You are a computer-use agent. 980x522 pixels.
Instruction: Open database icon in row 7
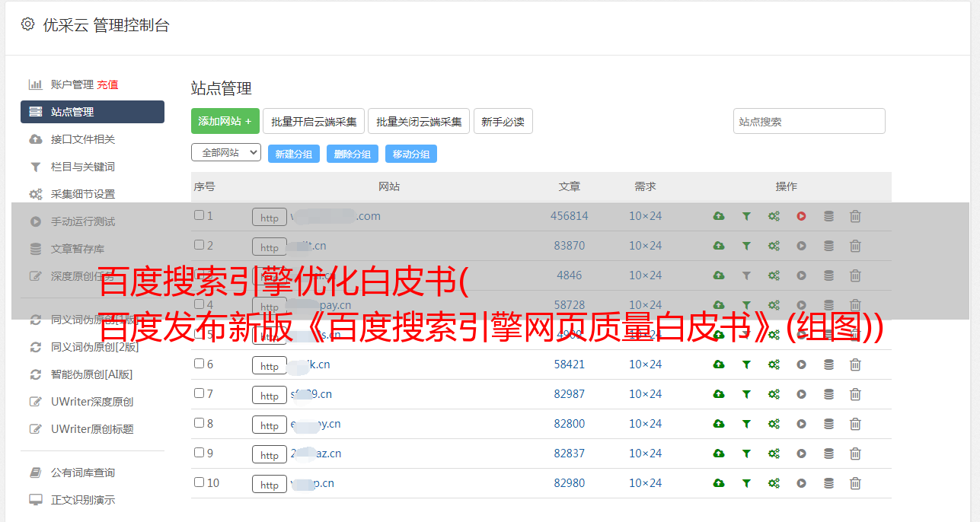tap(828, 394)
